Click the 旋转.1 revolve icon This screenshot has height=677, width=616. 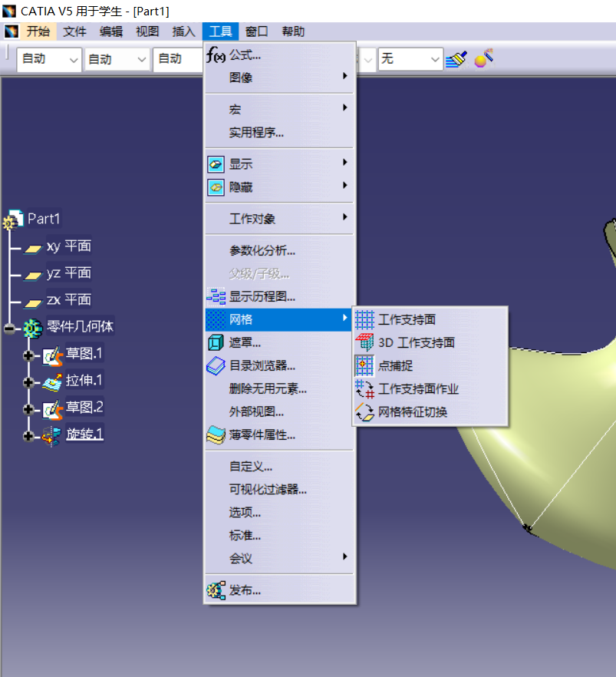[51, 436]
